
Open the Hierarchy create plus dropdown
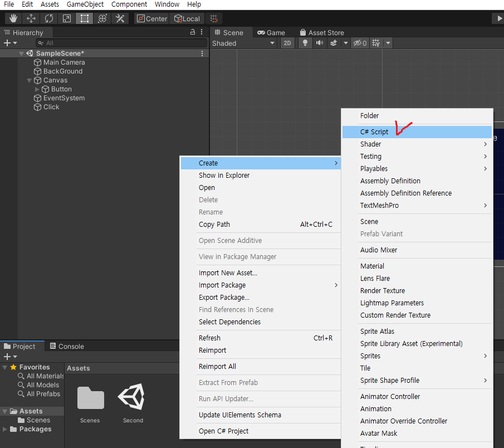pos(10,43)
